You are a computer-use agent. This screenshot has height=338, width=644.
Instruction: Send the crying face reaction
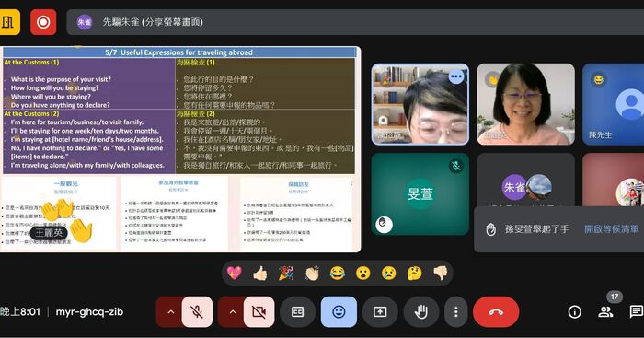point(388,273)
